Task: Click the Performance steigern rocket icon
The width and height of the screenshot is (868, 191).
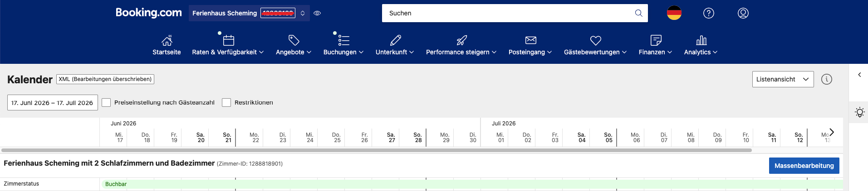Action: click(461, 40)
